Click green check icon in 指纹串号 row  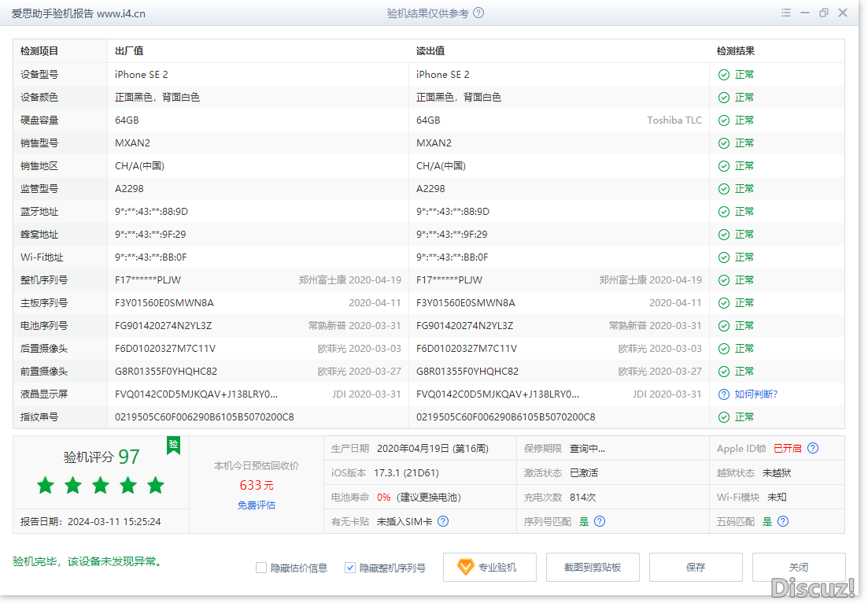(723, 417)
